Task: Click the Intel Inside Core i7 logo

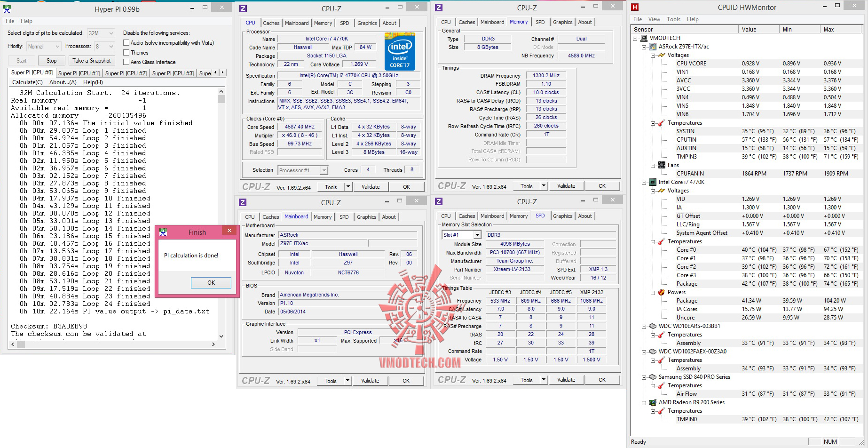Action: 400,51
